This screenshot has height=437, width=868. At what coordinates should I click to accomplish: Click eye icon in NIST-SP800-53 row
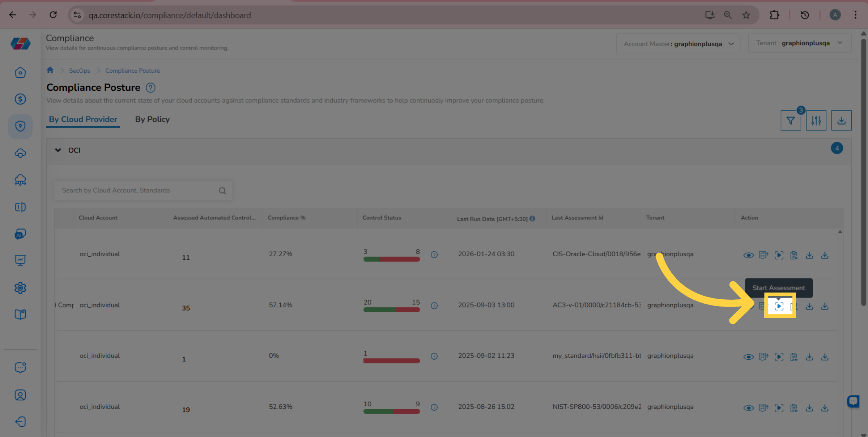pos(748,408)
